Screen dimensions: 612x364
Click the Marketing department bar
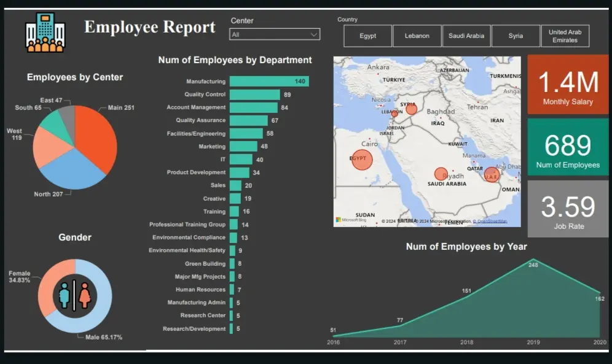pos(243,147)
